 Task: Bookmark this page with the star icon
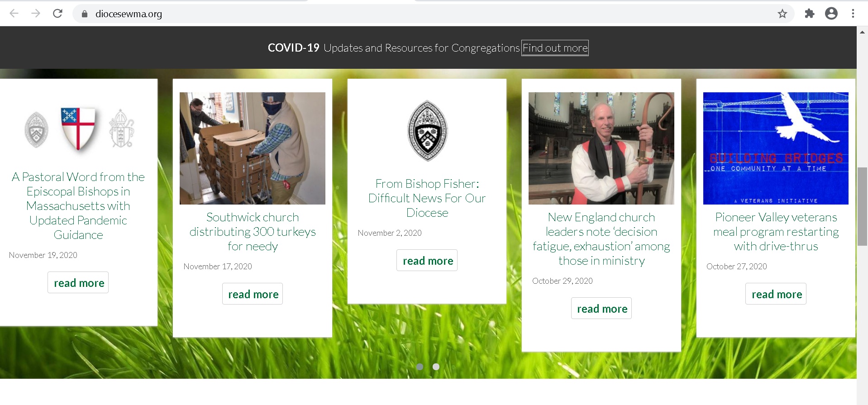click(x=782, y=14)
